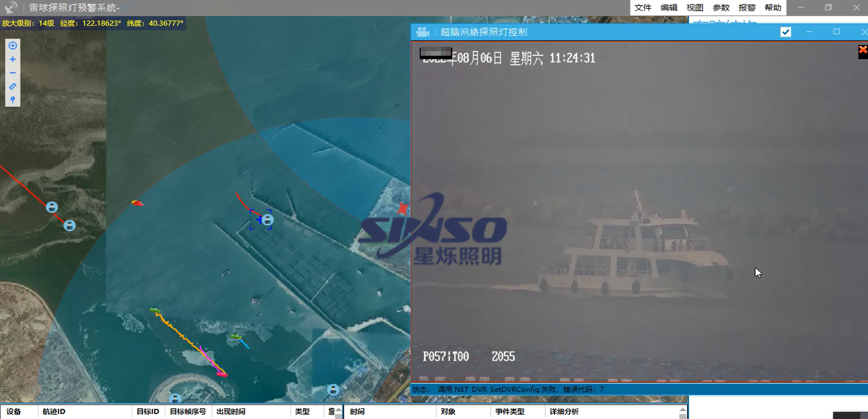Toggle the checkmark box in searchlight control title bar
This screenshot has height=419, width=868.
click(x=786, y=32)
